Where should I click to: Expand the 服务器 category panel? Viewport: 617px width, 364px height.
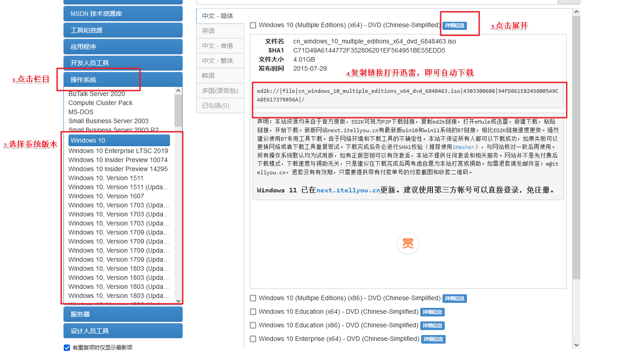(x=123, y=314)
